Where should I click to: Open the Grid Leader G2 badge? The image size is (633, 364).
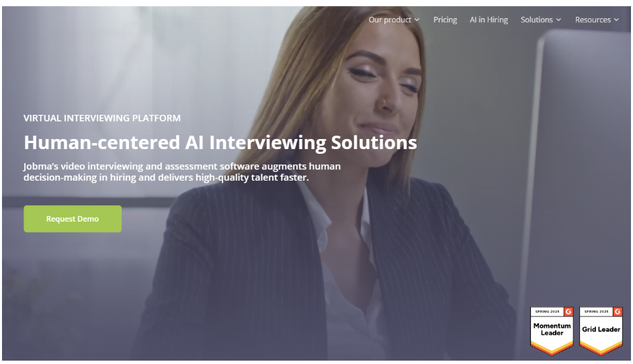(601, 330)
